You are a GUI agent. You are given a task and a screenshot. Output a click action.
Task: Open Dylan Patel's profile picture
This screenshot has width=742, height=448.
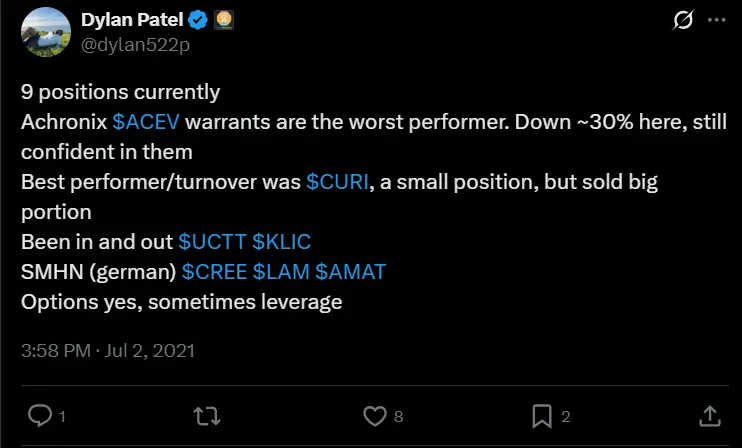click(x=43, y=32)
